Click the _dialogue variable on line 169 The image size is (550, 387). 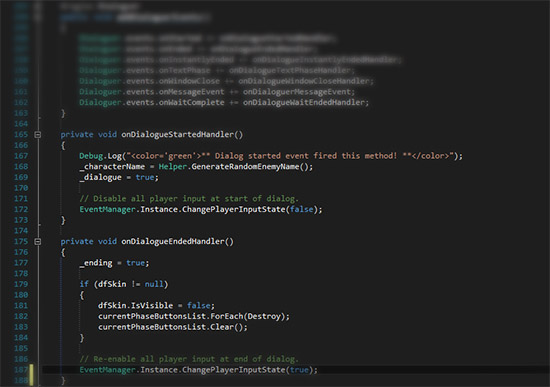click(100, 178)
